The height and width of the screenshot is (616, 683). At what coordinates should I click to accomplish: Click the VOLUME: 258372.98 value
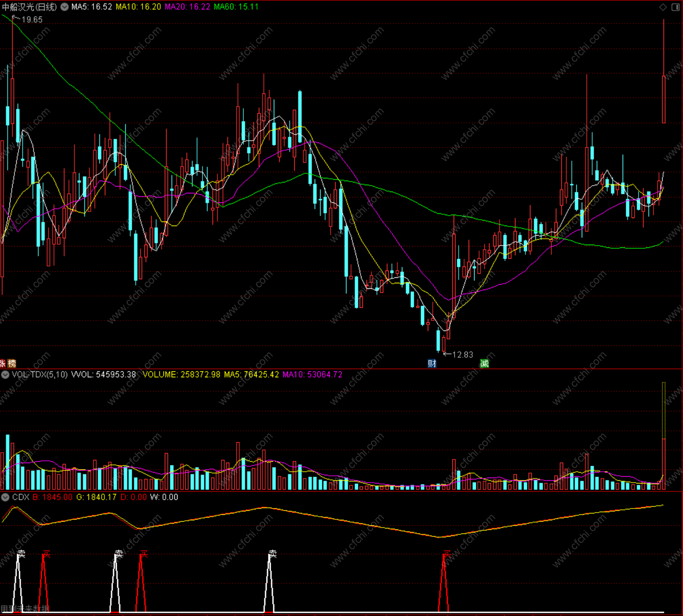182,375
